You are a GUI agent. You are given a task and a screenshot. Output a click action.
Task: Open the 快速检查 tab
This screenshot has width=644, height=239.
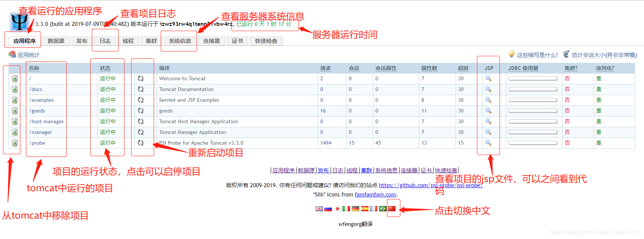pyautogui.click(x=266, y=41)
